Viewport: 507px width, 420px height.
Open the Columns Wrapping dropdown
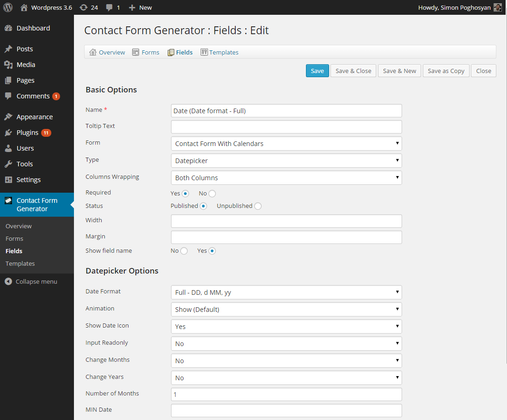click(286, 178)
